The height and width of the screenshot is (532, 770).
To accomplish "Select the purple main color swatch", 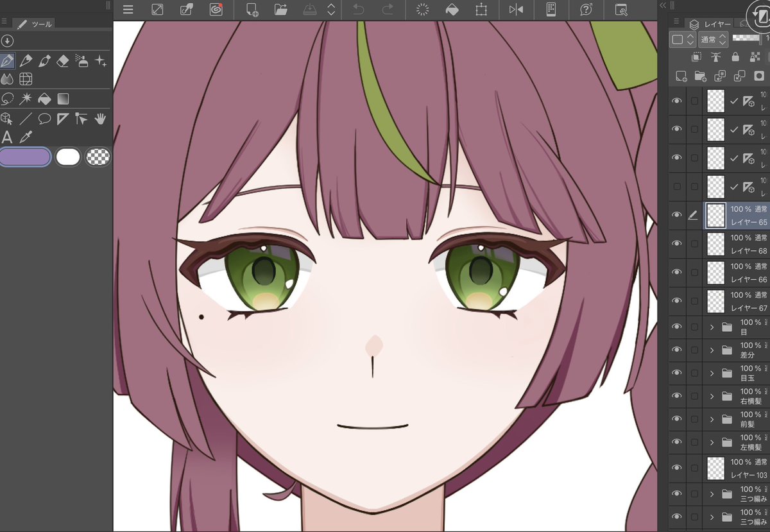I will click(25, 157).
